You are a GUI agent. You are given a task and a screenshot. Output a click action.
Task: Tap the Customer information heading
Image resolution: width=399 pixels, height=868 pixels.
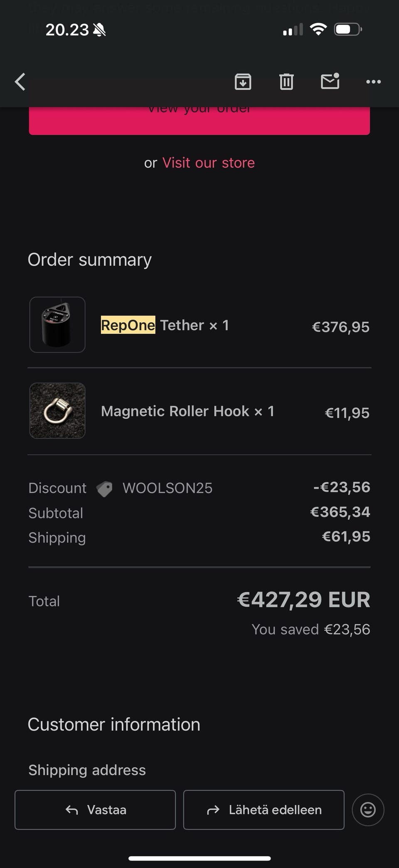(114, 724)
